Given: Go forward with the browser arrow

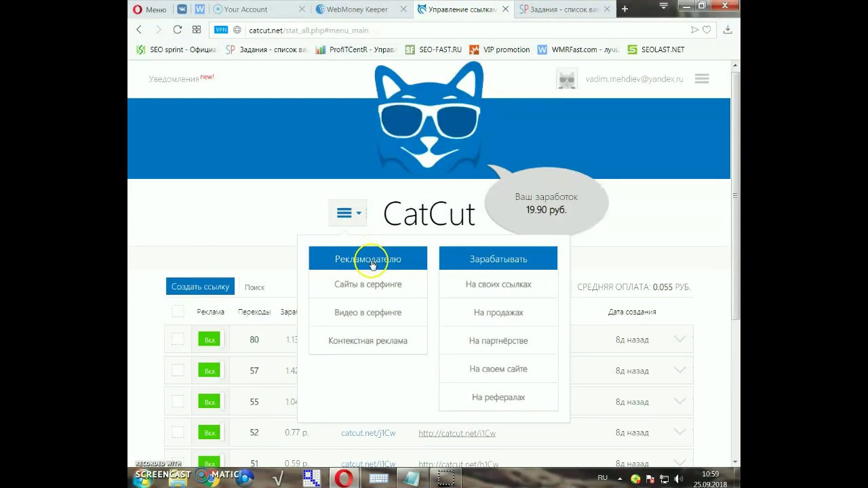Looking at the screenshot, I should pyautogui.click(x=158, y=30).
